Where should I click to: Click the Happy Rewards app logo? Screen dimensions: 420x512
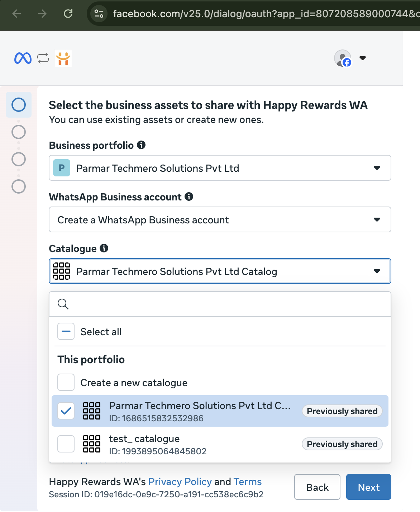[x=63, y=58]
